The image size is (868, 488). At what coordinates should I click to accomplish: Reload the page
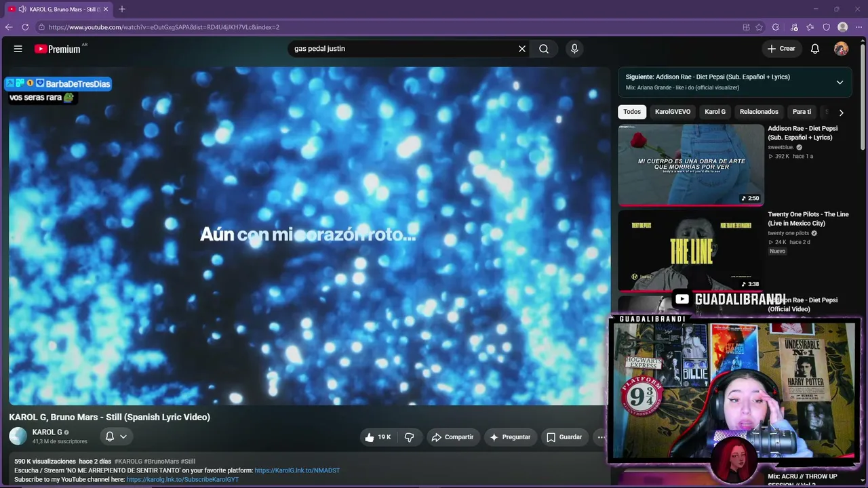click(25, 27)
